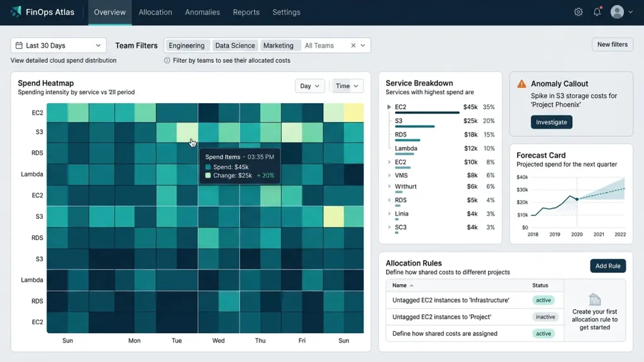The width and height of the screenshot is (644, 362).
Task: Open the Reports tab
Action: [246, 13]
